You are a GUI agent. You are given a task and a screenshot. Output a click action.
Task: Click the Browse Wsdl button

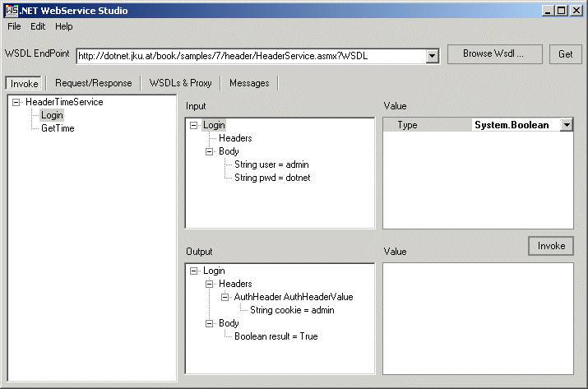tap(494, 54)
